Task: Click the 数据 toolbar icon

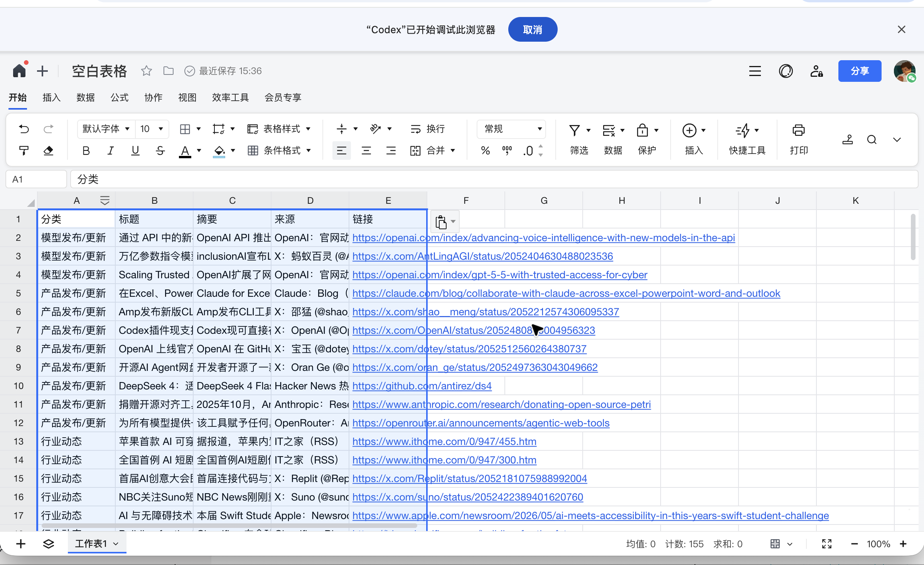Action: click(609, 131)
